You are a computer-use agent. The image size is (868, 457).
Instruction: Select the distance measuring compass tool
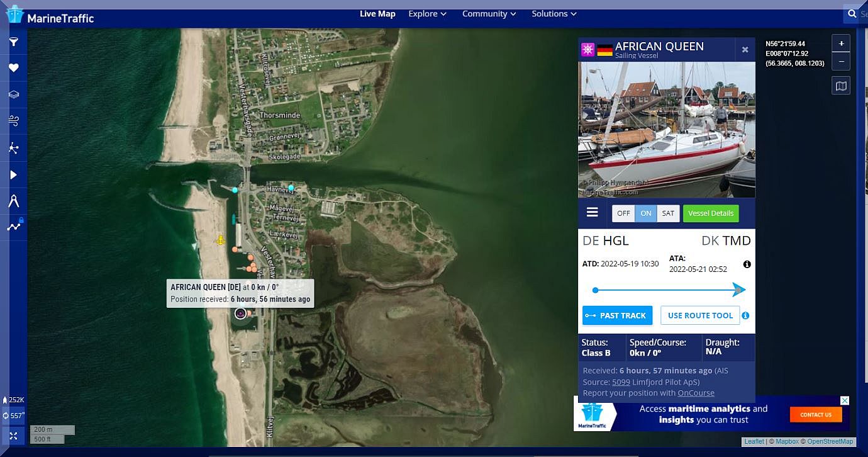coord(13,201)
